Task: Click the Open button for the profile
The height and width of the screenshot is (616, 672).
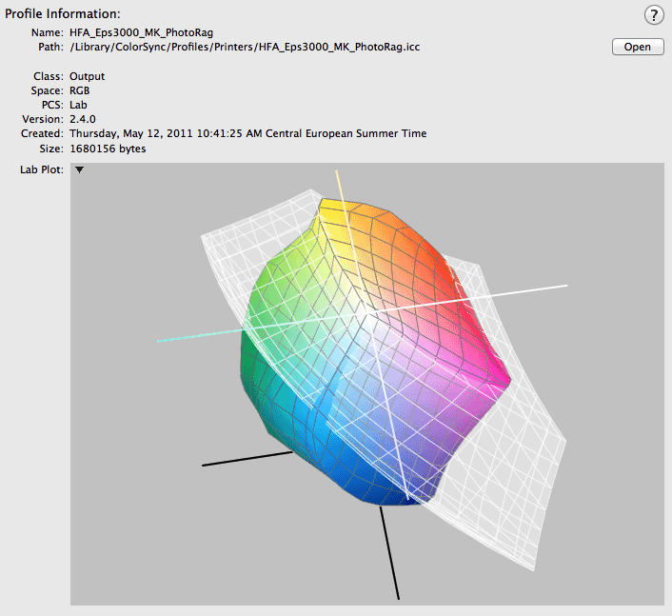Action: point(638,47)
